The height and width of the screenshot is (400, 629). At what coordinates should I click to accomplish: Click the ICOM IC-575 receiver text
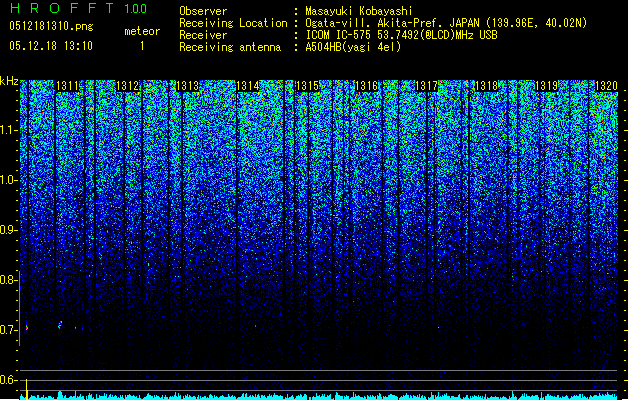pyautogui.click(x=401, y=35)
